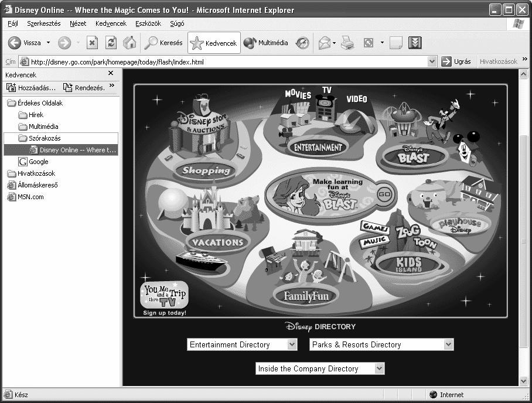532x403 pixels.
Task: Open the Fájl menu
Action: coord(13,23)
